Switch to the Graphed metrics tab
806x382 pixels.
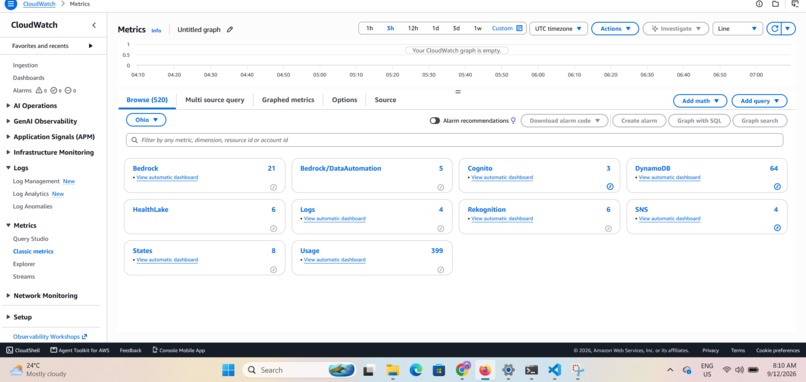pos(288,100)
